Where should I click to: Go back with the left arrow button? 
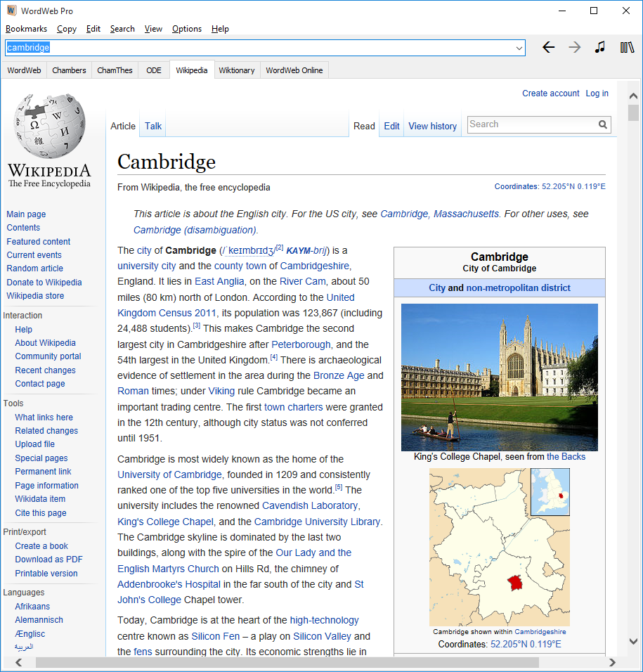[548, 47]
